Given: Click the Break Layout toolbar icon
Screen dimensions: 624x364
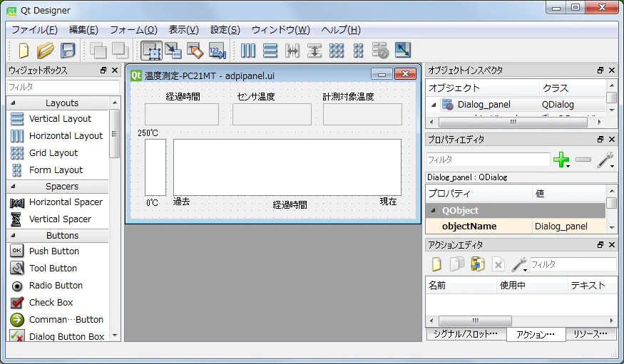Looking at the screenshot, I should tap(380, 51).
